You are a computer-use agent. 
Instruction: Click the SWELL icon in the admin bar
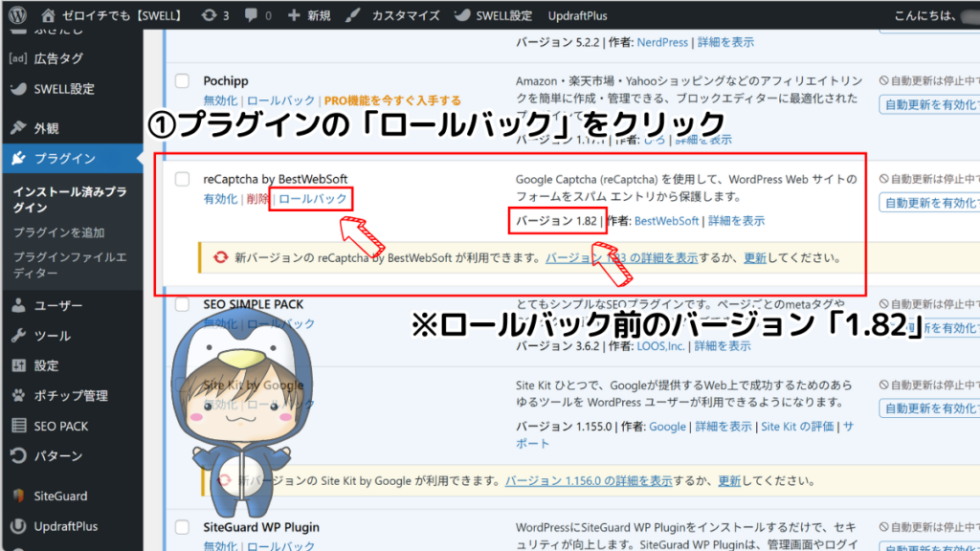point(462,15)
